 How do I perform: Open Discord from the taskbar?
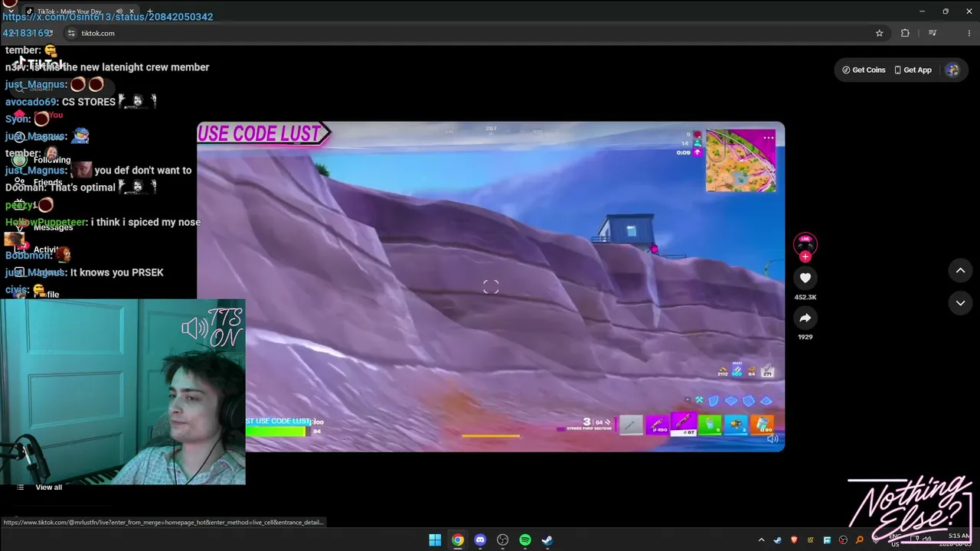tap(480, 540)
